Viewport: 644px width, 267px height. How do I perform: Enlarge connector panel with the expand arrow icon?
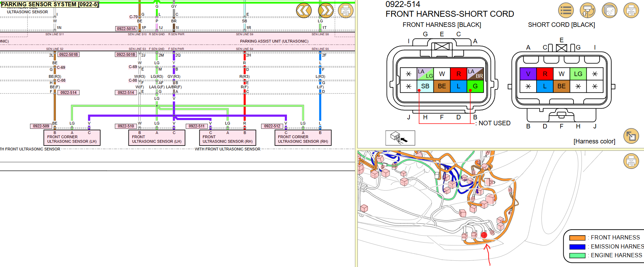631,136
